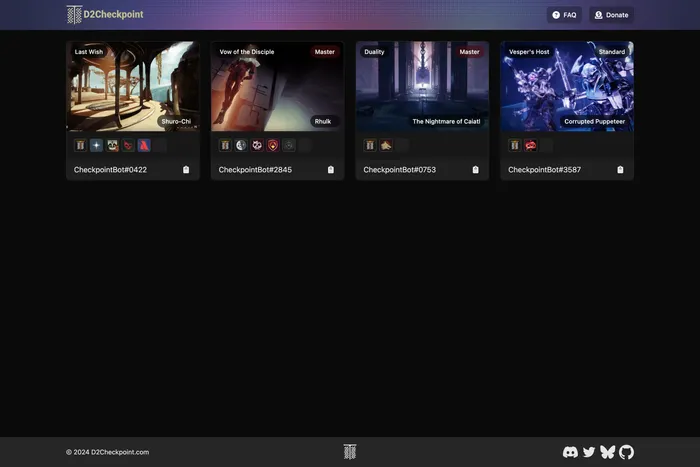700x467 pixels.
Task: Copy CheckpointBot#2845 using its clipboard icon
Action: (331, 170)
